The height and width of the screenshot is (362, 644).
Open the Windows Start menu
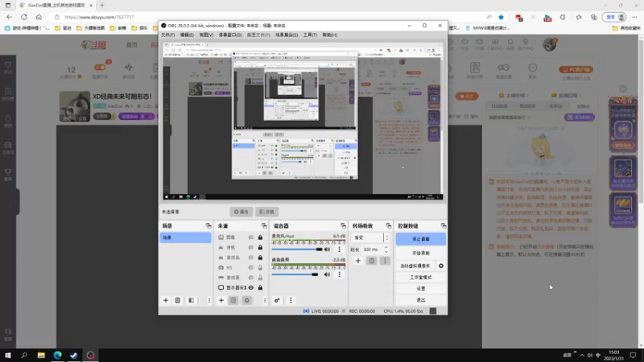(8, 356)
